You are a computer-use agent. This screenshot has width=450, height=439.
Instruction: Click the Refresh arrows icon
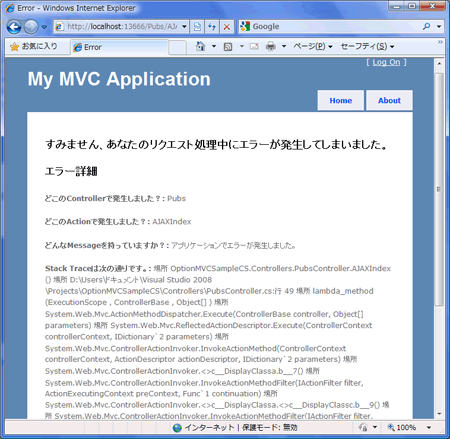point(212,27)
